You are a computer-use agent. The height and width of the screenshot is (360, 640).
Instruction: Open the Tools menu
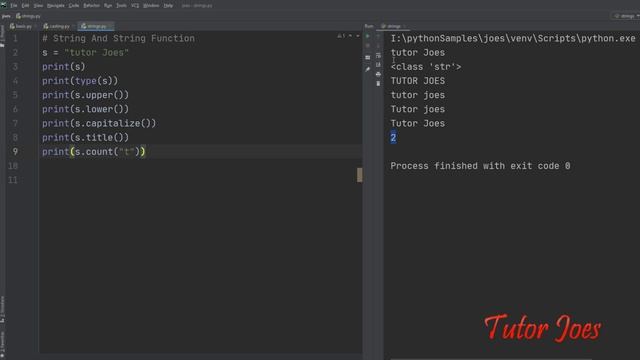pos(121,5)
